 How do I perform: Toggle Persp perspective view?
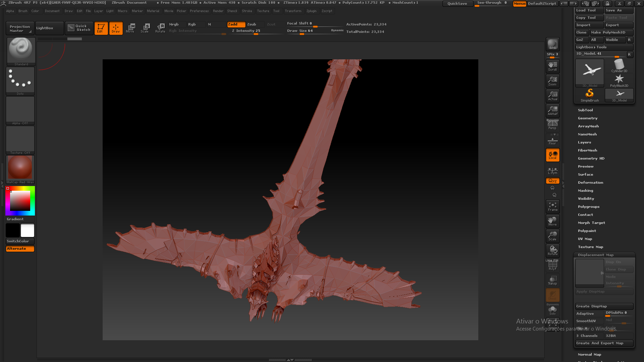(552, 125)
